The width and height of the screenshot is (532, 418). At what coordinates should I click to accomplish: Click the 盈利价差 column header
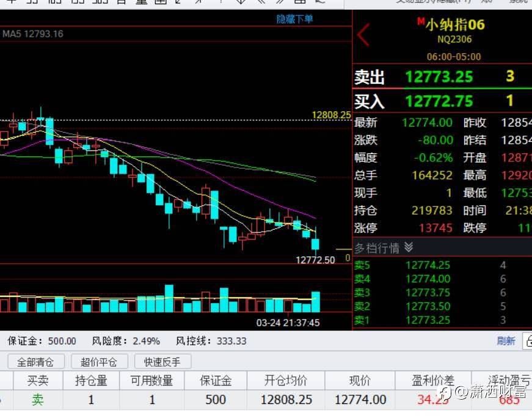point(433,381)
